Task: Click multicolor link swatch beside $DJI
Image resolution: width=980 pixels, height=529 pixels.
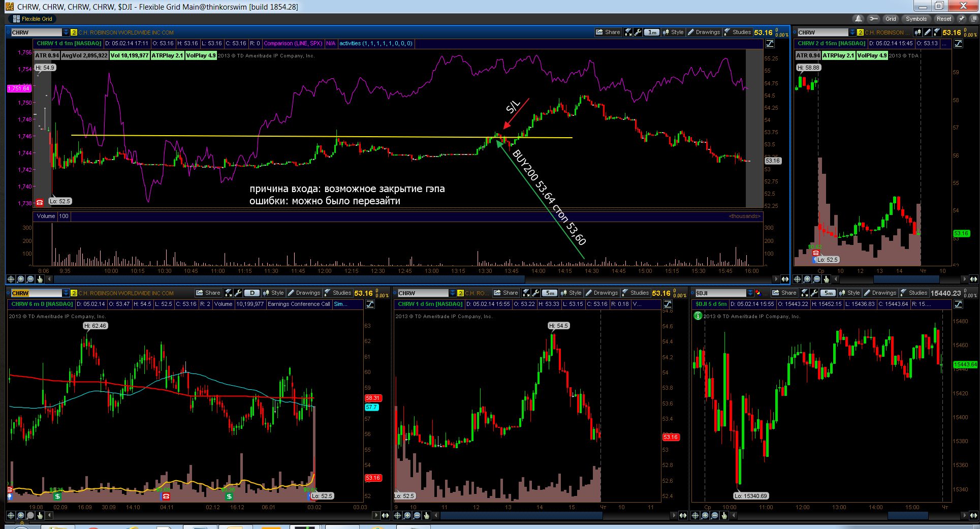Action: point(758,293)
